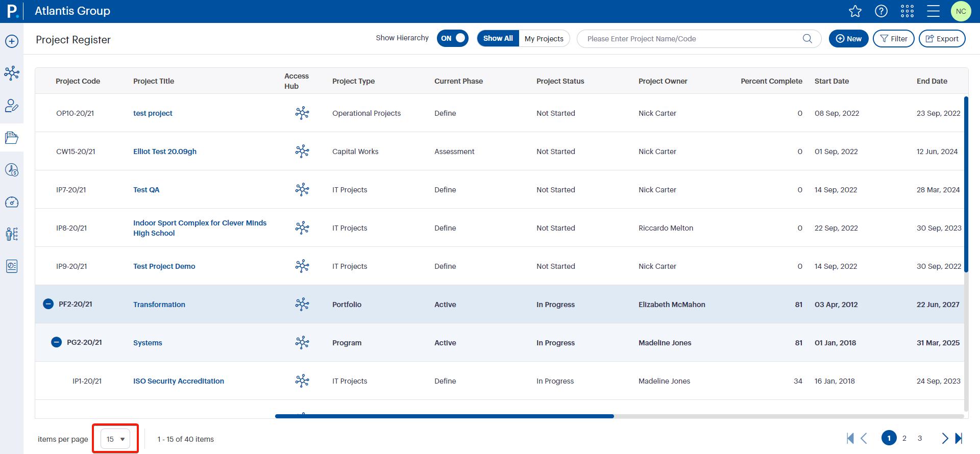Click the horizontal table scrollbar

(x=444, y=416)
